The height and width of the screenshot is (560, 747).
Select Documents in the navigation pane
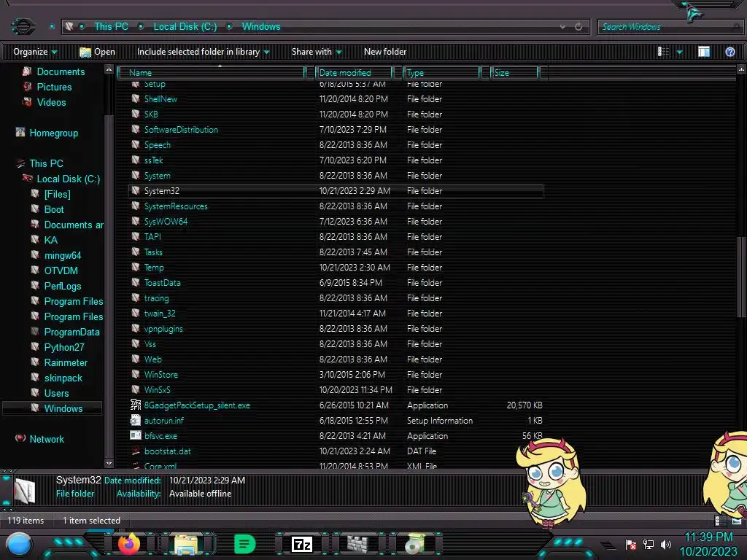click(x=61, y=71)
